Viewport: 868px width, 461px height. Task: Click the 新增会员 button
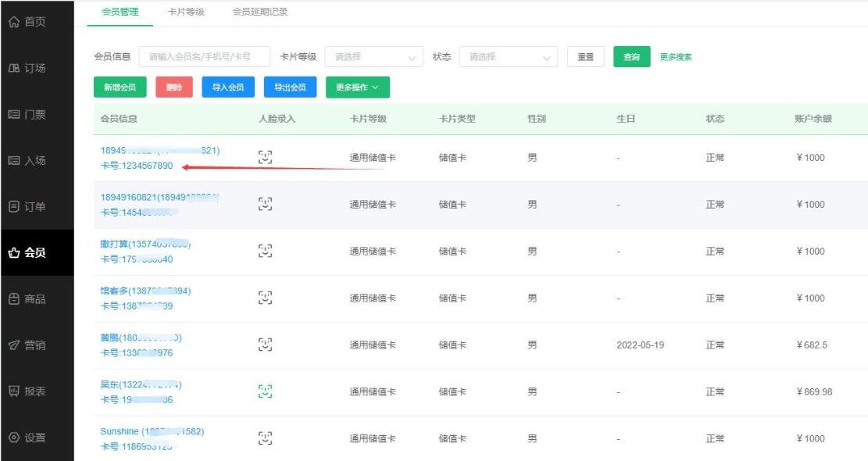pos(120,88)
